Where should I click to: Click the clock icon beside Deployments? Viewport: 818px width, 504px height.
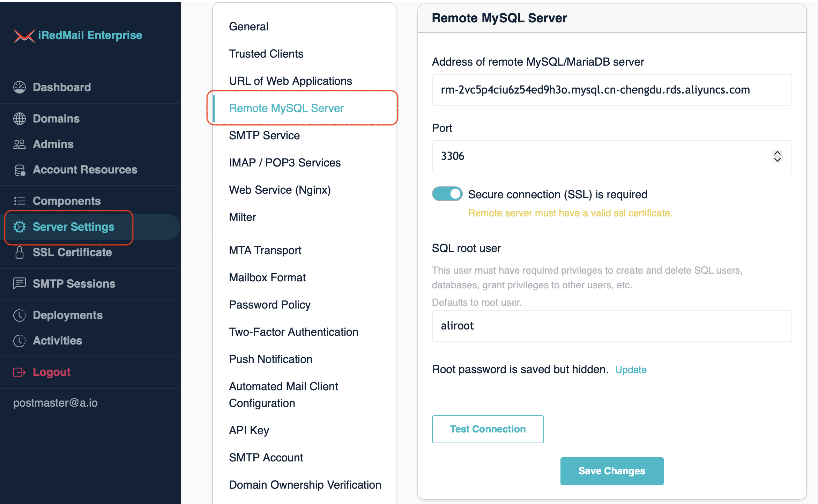click(20, 315)
